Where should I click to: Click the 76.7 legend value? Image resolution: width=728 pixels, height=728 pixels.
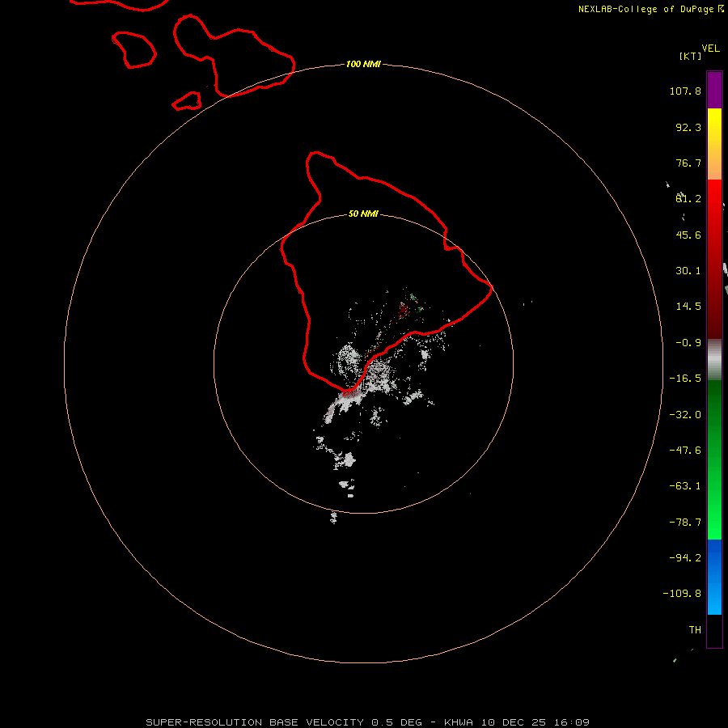click(688, 163)
